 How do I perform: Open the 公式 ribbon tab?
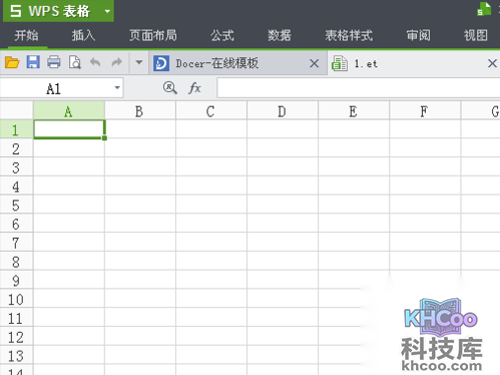(x=222, y=35)
